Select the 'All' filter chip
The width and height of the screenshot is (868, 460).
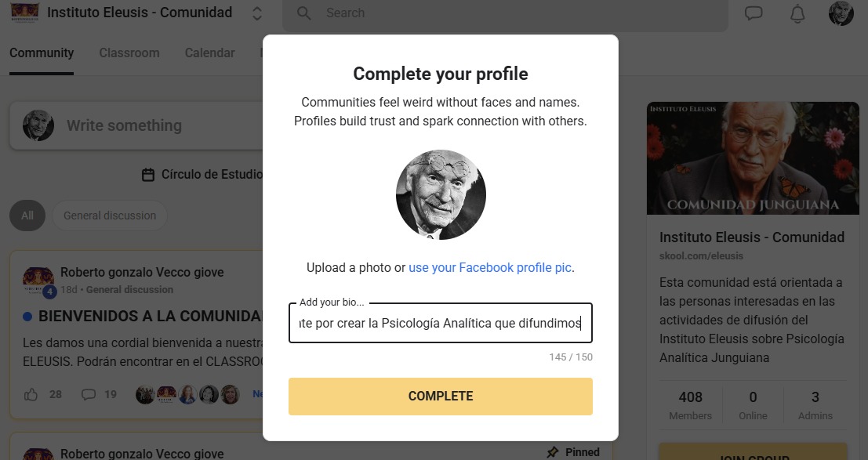pyautogui.click(x=27, y=216)
